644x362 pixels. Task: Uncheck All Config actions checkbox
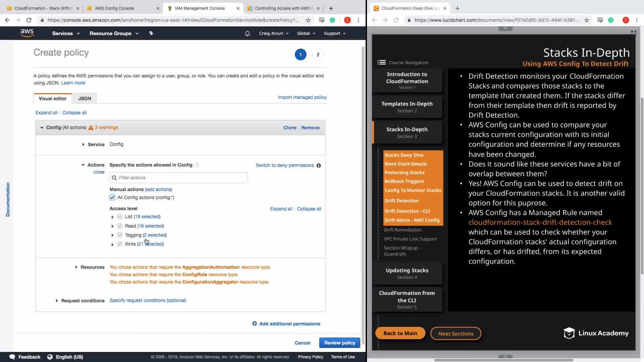(112, 198)
